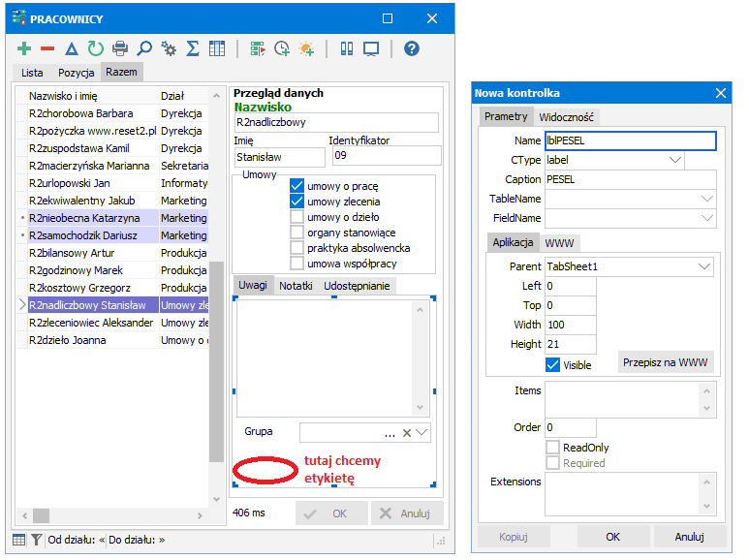This screenshot has width=749, height=560.
Task: Click the horizontal scrollbar thumb of employee list
Action: click(41, 515)
